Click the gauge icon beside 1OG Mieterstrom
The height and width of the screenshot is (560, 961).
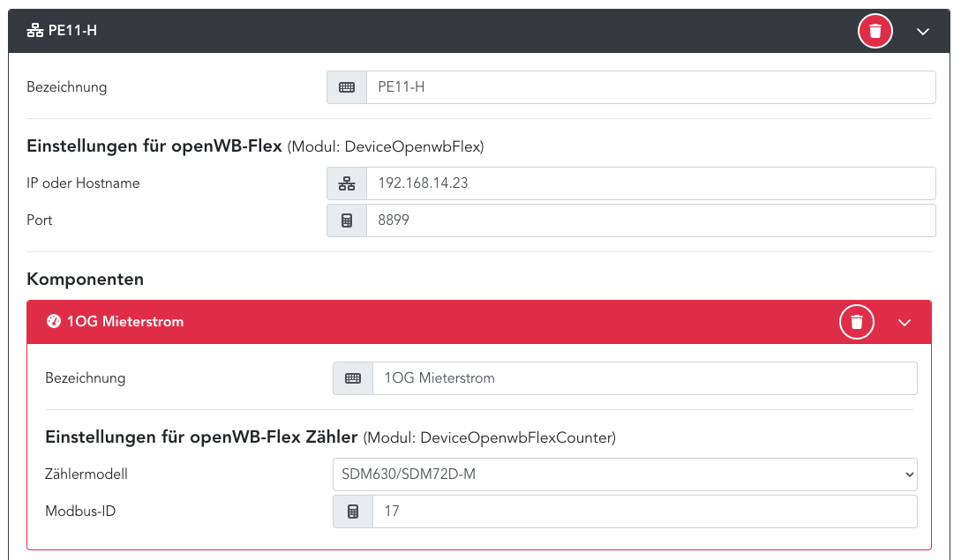tap(53, 323)
